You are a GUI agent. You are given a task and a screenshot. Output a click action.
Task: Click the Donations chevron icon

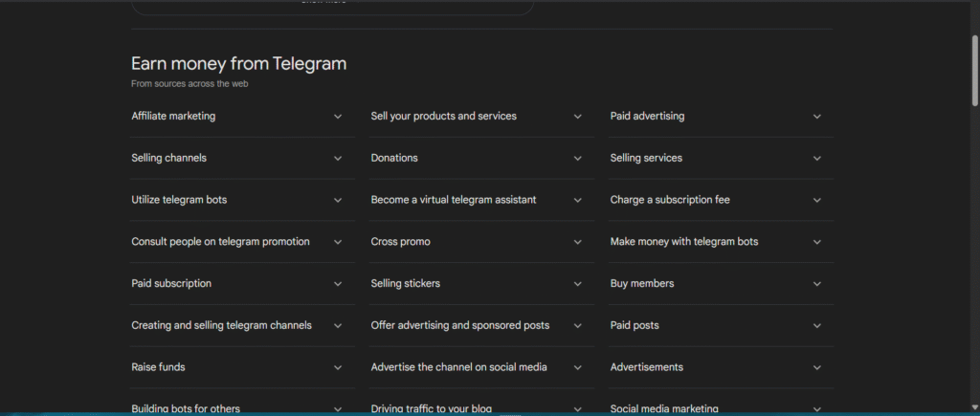[577, 159]
